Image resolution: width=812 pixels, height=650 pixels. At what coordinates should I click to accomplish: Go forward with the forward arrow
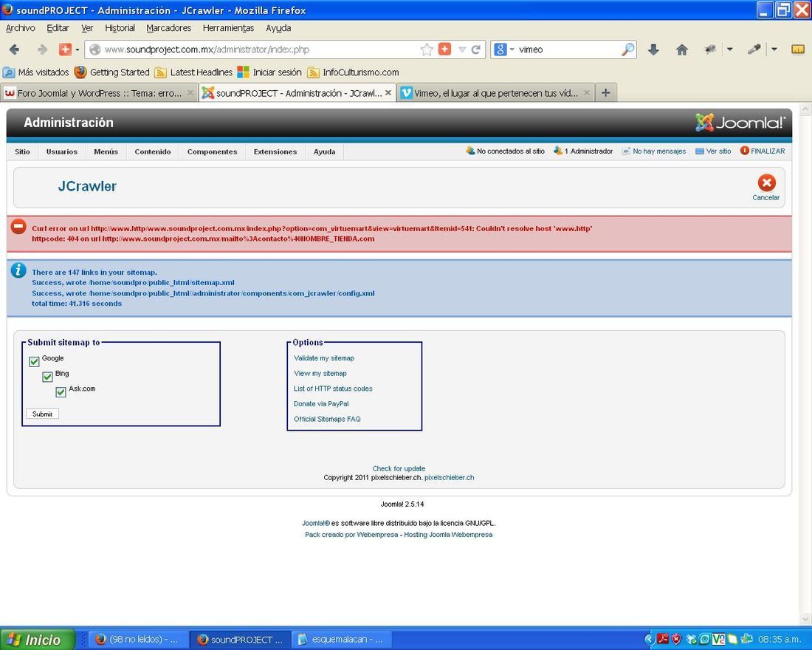[43, 49]
